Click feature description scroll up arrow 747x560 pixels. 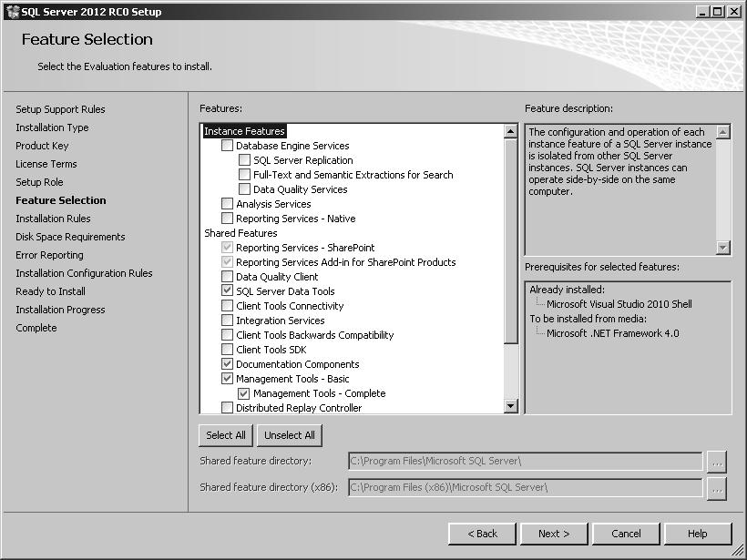point(723,132)
